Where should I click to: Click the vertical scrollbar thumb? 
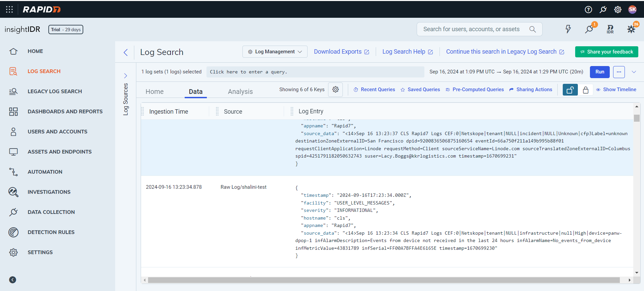click(637, 118)
